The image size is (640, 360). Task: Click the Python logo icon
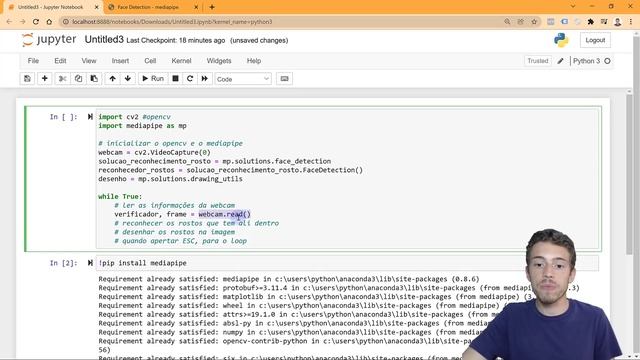tap(561, 40)
